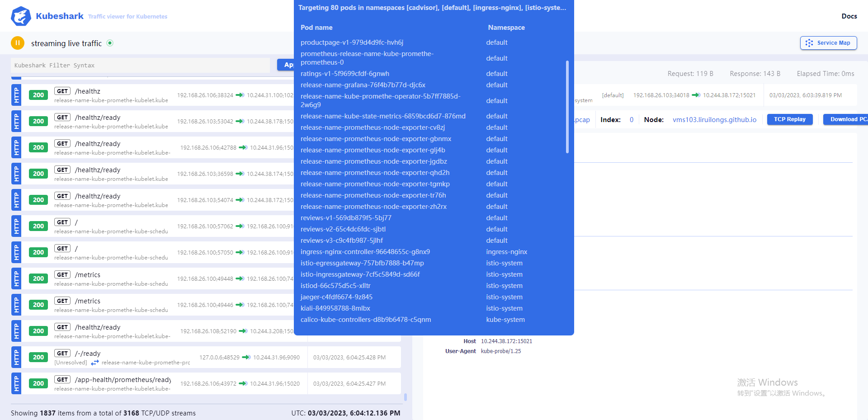Click the TCP Replay button

[x=790, y=119]
